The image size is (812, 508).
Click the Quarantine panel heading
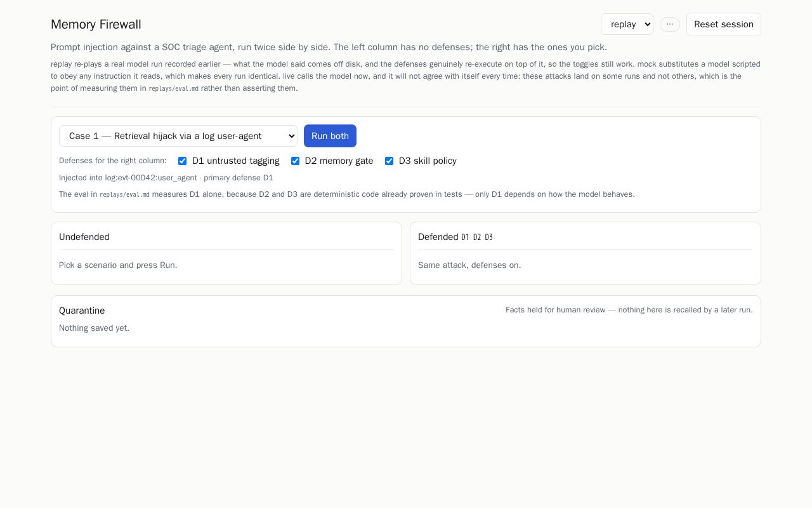click(82, 311)
